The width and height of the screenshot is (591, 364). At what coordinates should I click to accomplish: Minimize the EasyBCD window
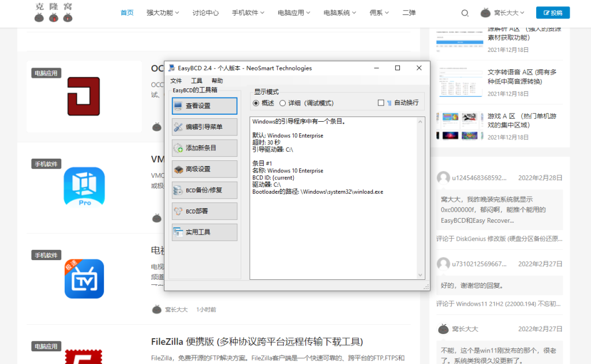[376, 68]
